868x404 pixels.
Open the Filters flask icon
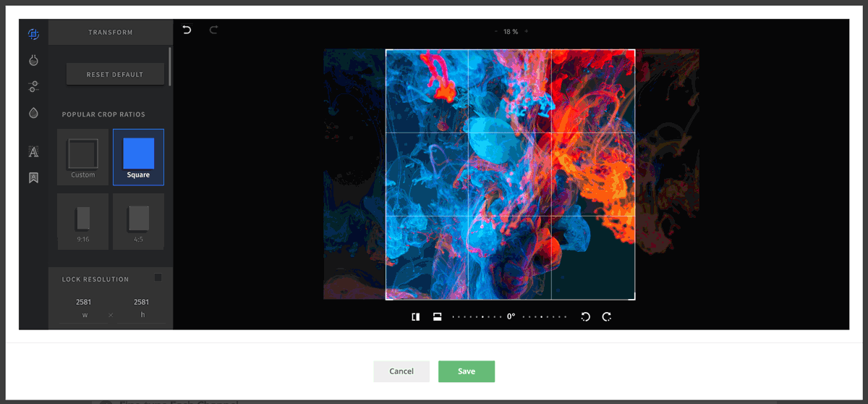(x=33, y=60)
